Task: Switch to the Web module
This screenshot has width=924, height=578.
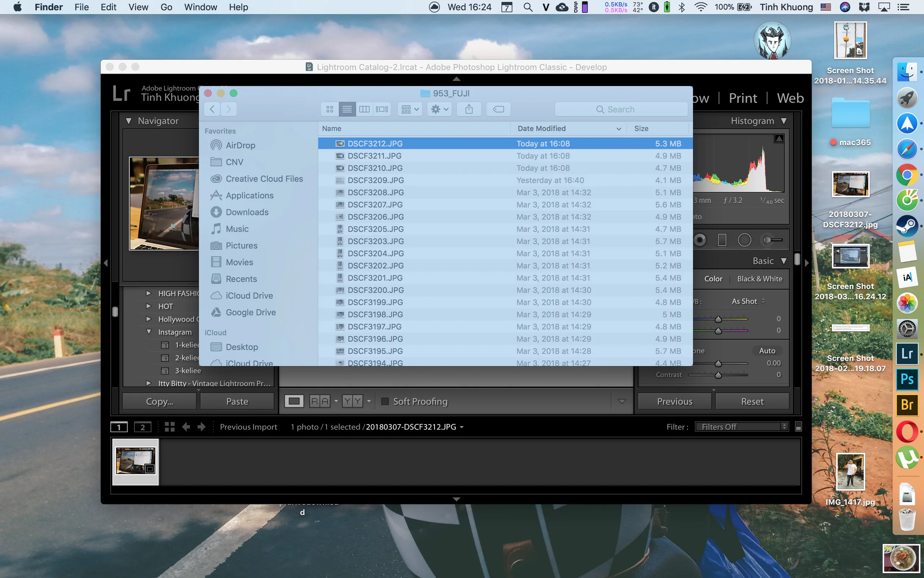Action: point(790,98)
